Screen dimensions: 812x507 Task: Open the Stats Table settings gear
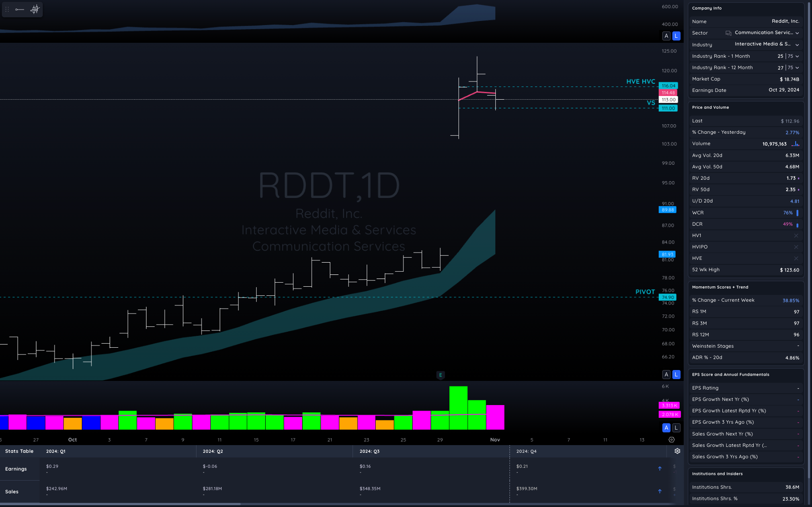pos(677,451)
